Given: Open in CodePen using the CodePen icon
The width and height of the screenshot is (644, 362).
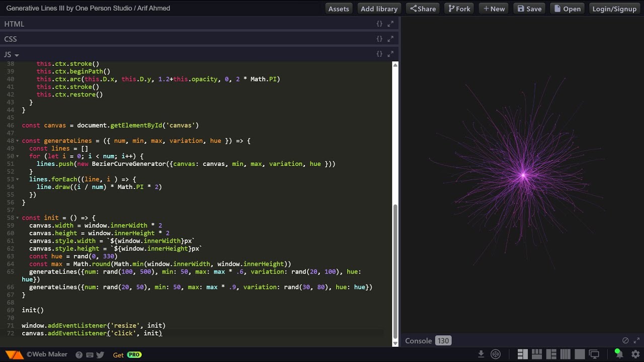Looking at the screenshot, I should (496, 354).
